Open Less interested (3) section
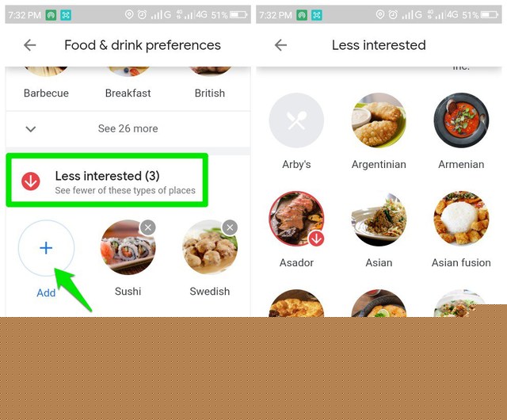Screen dimensions: 507x420 click(107, 180)
